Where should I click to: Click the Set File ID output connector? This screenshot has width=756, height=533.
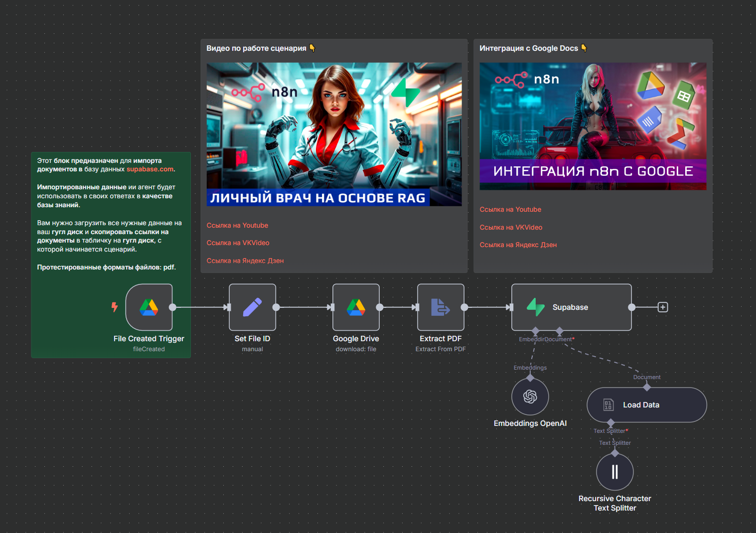point(276,307)
